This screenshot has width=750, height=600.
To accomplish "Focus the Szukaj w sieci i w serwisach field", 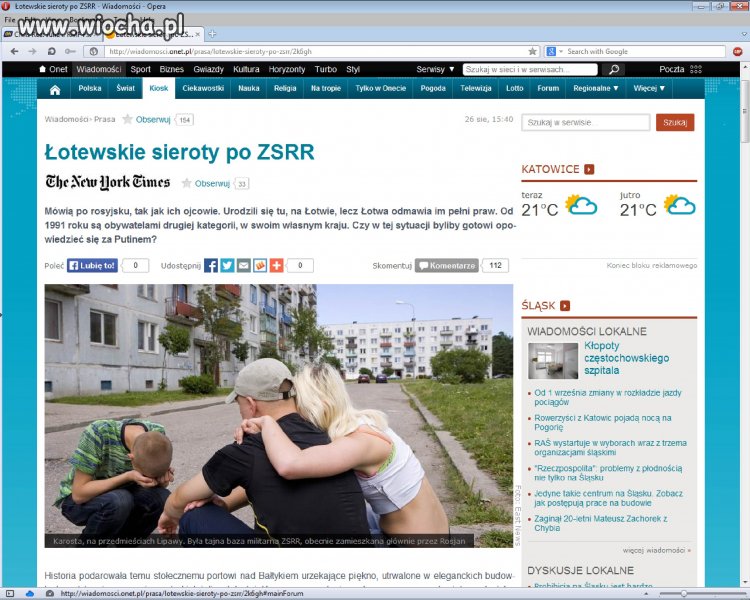I will click(x=530, y=69).
